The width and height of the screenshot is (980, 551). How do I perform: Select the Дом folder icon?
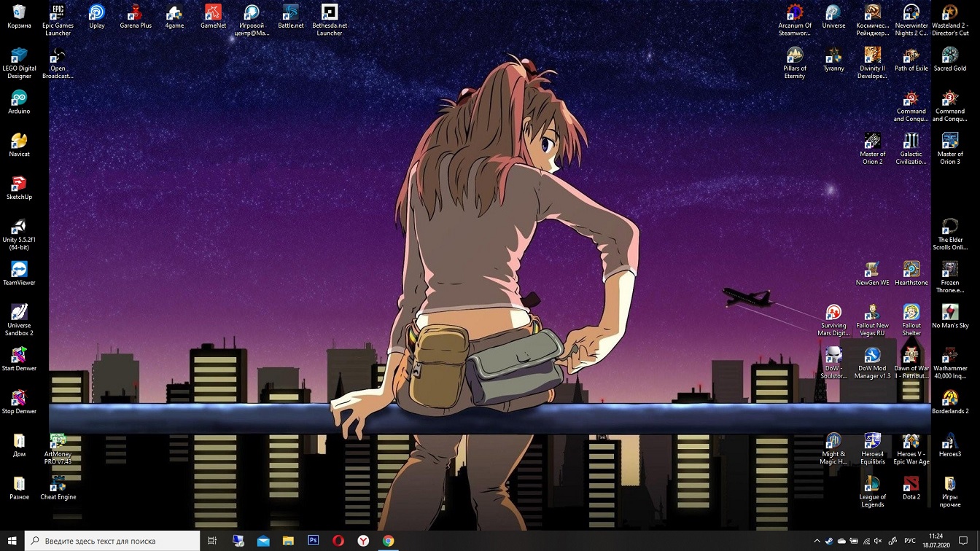(x=19, y=446)
